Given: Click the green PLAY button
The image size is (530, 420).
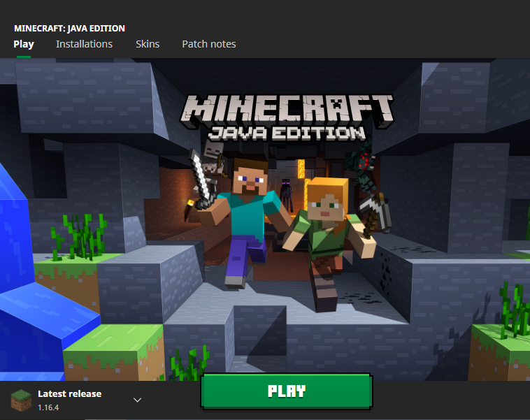Looking at the screenshot, I should [x=287, y=391].
